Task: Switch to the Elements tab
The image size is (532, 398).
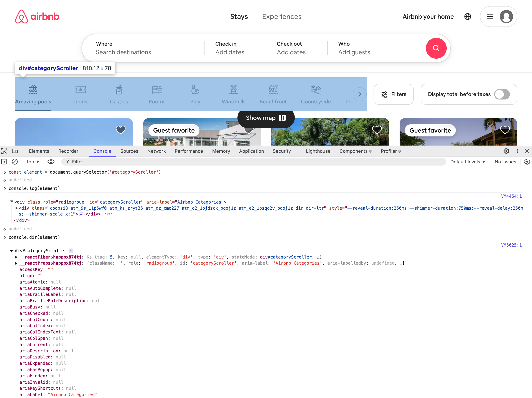Action: click(x=39, y=151)
